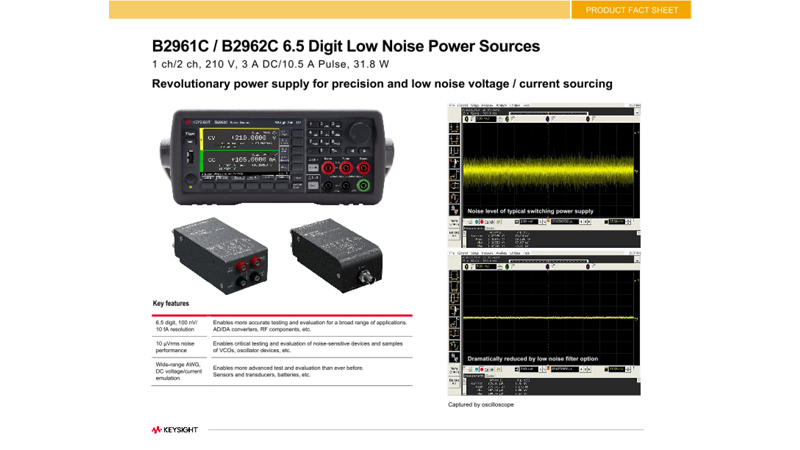
Task: Click 'Enables critical testing and evaluation' description
Action: coord(308,347)
